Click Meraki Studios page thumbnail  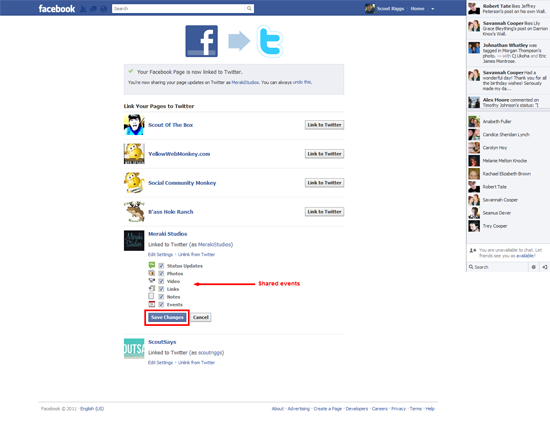134,241
